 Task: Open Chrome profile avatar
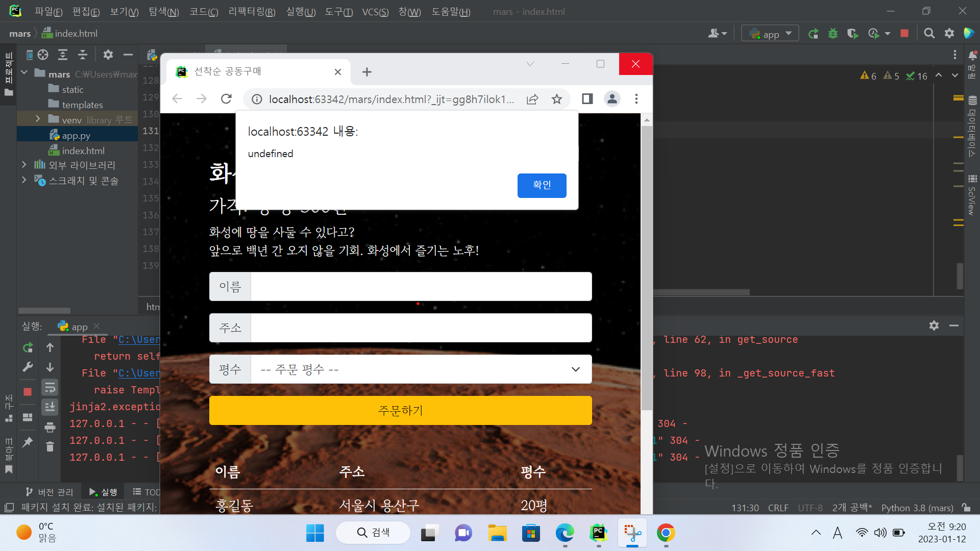612,99
